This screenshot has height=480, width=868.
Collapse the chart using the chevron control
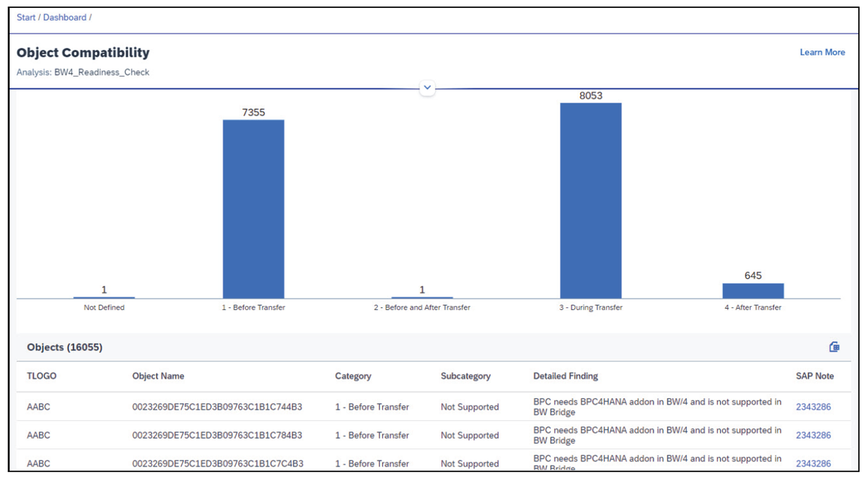[426, 88]
